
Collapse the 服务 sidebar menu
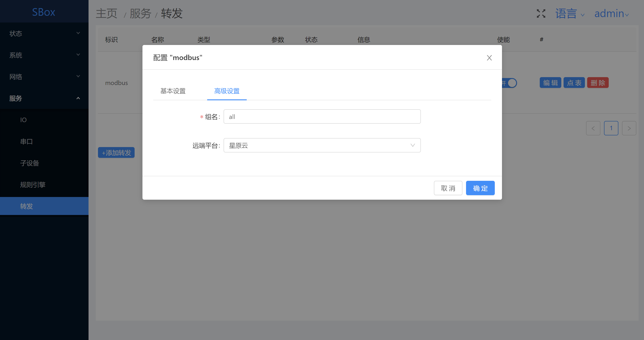point(44,98)
